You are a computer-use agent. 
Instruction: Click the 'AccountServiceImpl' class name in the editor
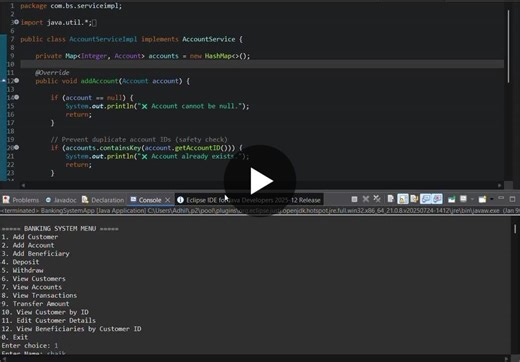pyautogui.click(x=103, y=39)
